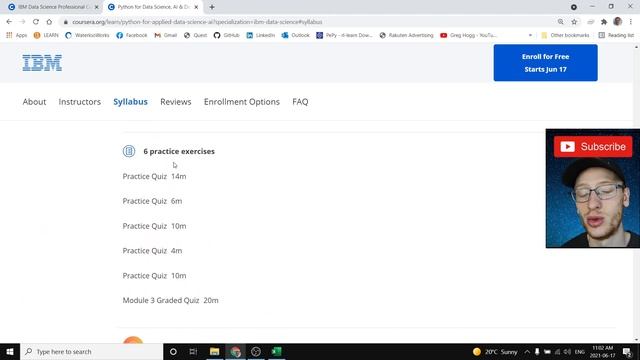Open the taskbar clock and date

click(x=603, y=351)
